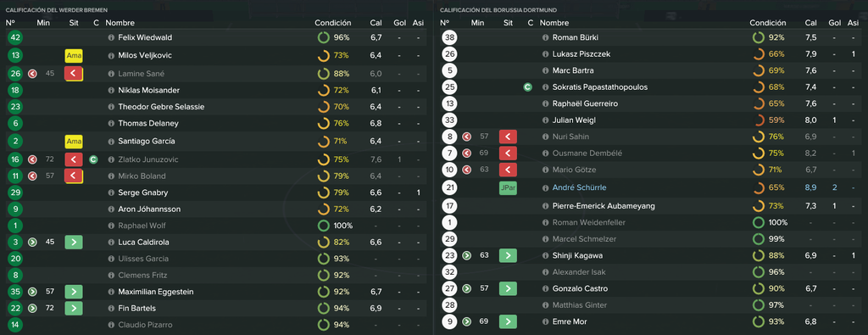Sort Dortmund table by Cal column
Screen dimensions: 868x335
click(810, 23)
